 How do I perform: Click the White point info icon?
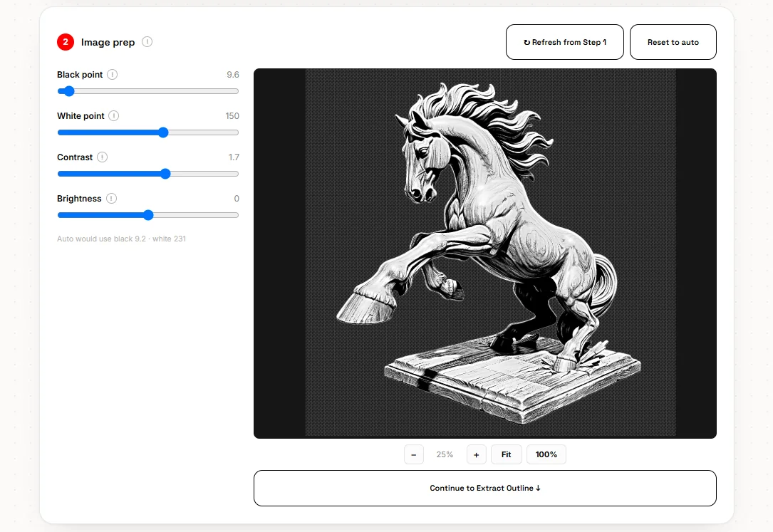pos(114,116)
